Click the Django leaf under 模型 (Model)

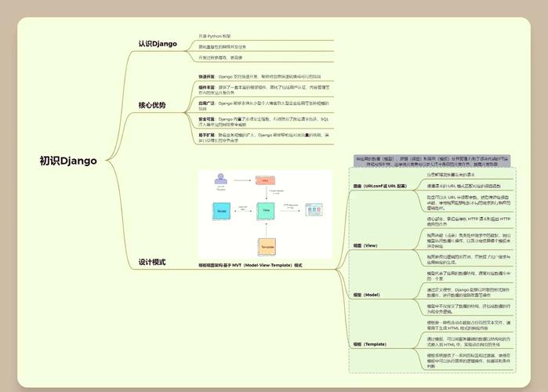tap(468, 292)
